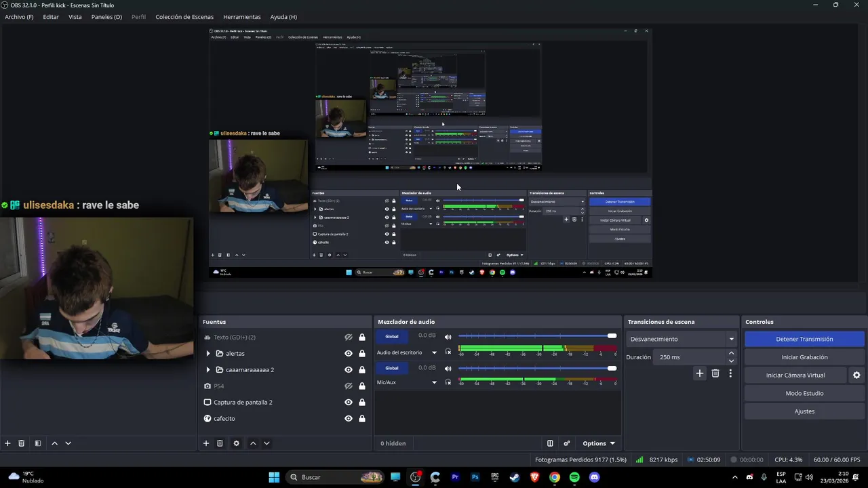This screenshot has height=488, width=868.
Task: Hide the Captura de pantalla 2 source
Action: pyautogui.click(x=349, y=403)
